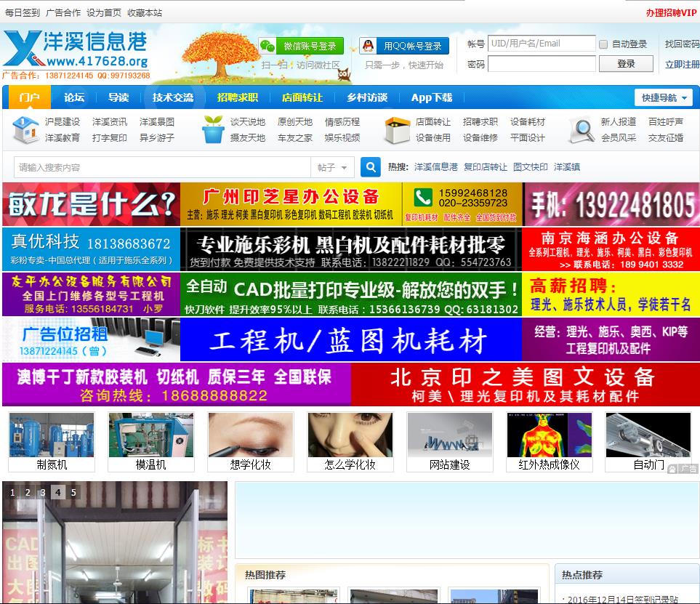The width and height of the screenshot is (700, 604).
Task: Select slide 1 in the image carousel
Action: click(12, 492)
